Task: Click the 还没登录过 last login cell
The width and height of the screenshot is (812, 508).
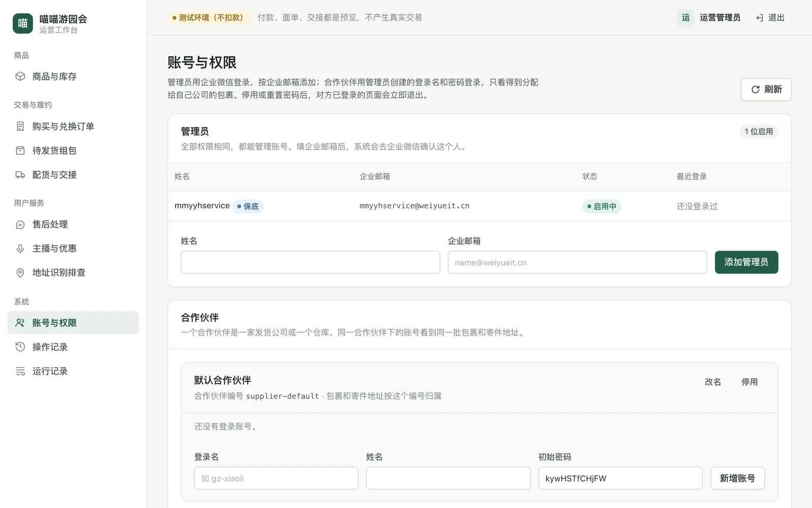Action: pos(697,206)
